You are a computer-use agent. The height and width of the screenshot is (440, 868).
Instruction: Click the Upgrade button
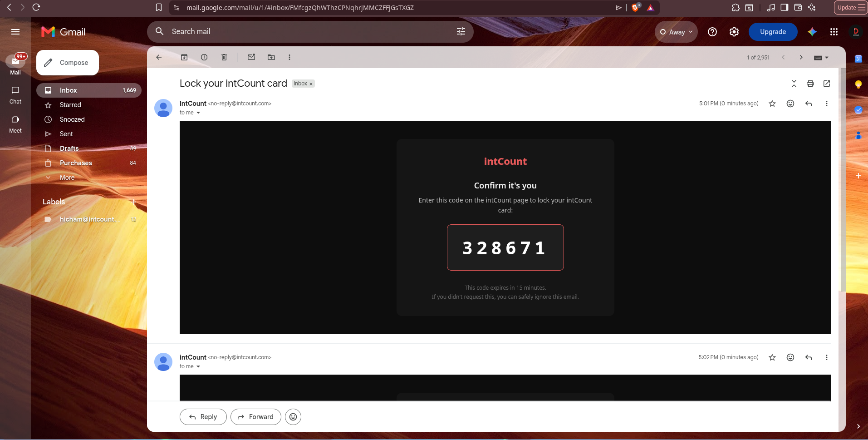pyautogui.click(x=773, y=32)
